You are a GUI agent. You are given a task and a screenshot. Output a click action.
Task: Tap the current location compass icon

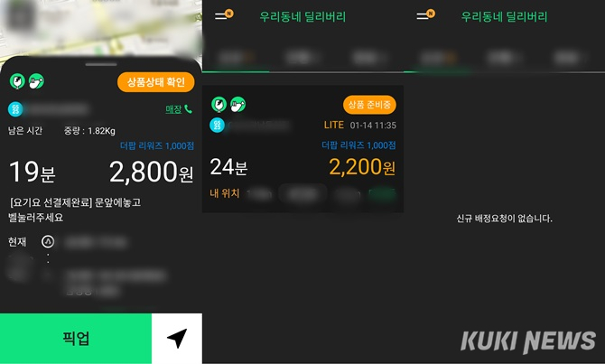point(48,242)
